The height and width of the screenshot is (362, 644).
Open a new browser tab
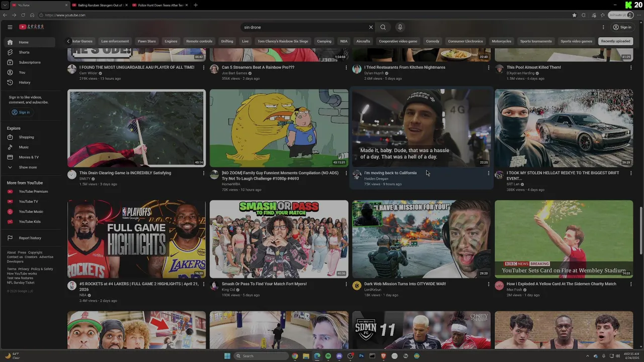[x=196, y=5]
